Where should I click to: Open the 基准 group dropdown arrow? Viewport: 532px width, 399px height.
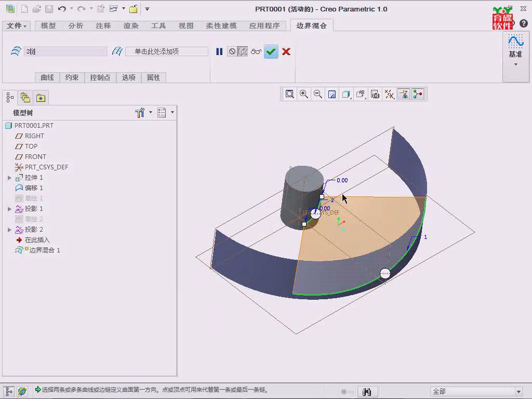516,64
